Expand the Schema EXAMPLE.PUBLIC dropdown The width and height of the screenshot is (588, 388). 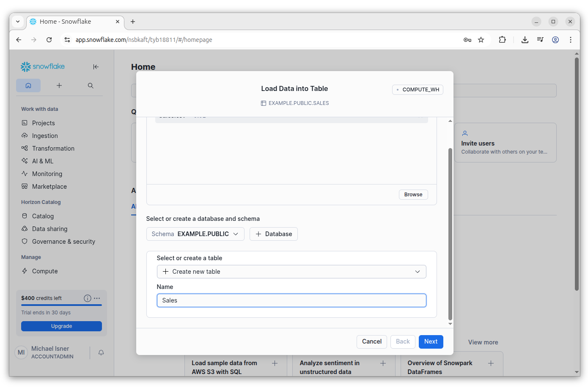point(195,234)
